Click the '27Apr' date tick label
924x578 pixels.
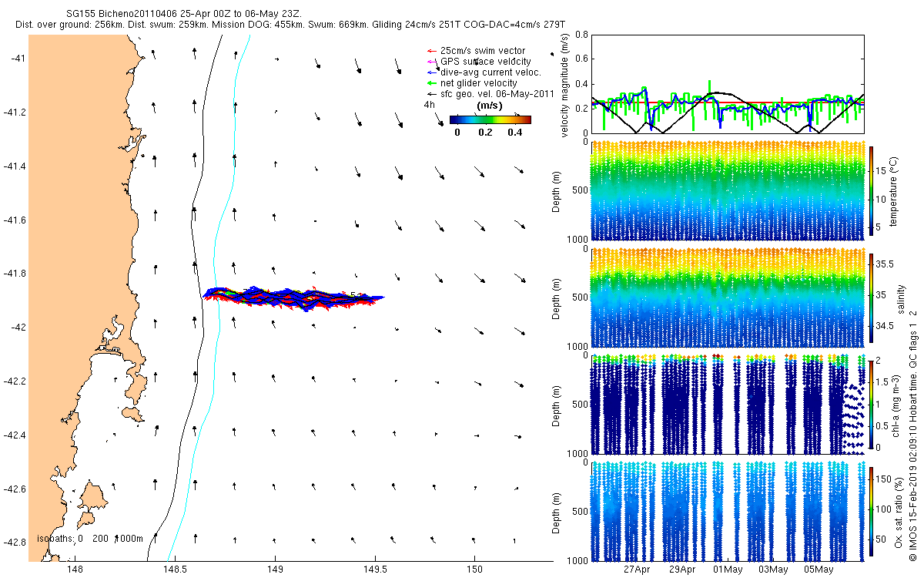pyautogui.click(x=638, y=570)
